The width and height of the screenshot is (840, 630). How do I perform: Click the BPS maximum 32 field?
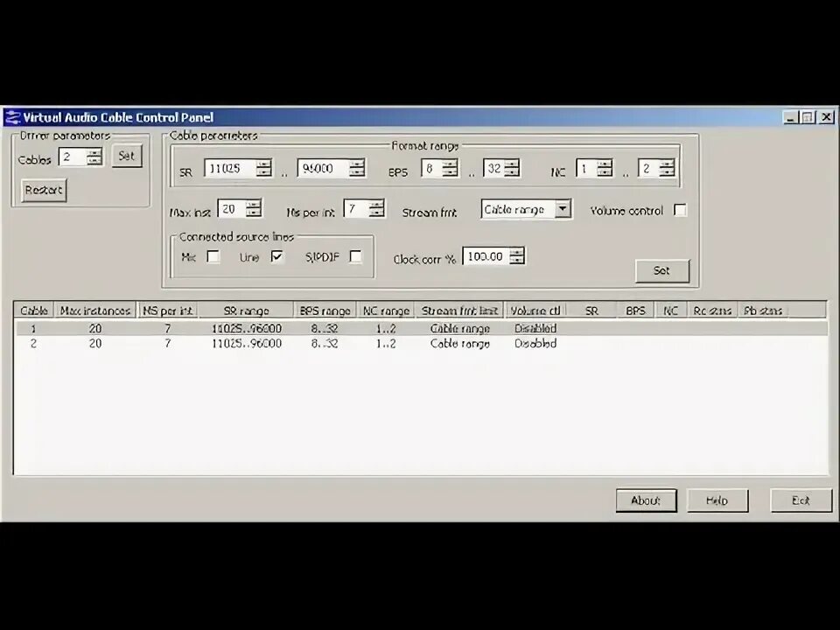coord(493,168)
